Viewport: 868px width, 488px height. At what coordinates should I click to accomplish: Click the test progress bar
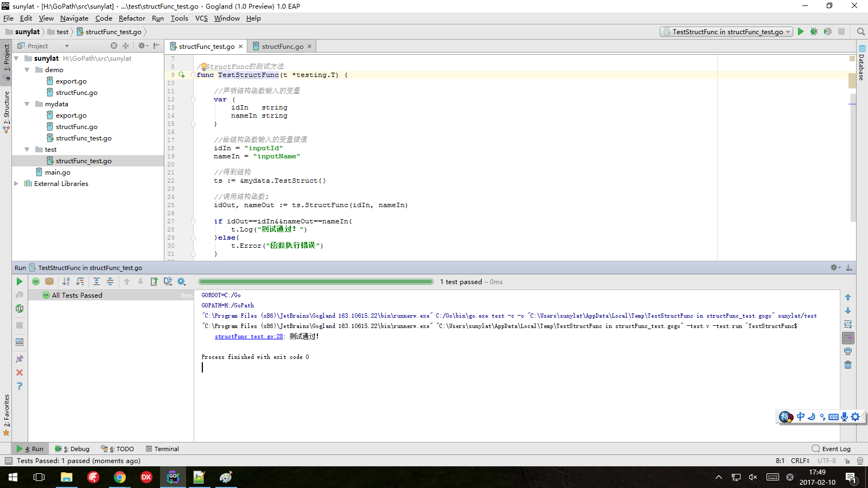point(316,281)
